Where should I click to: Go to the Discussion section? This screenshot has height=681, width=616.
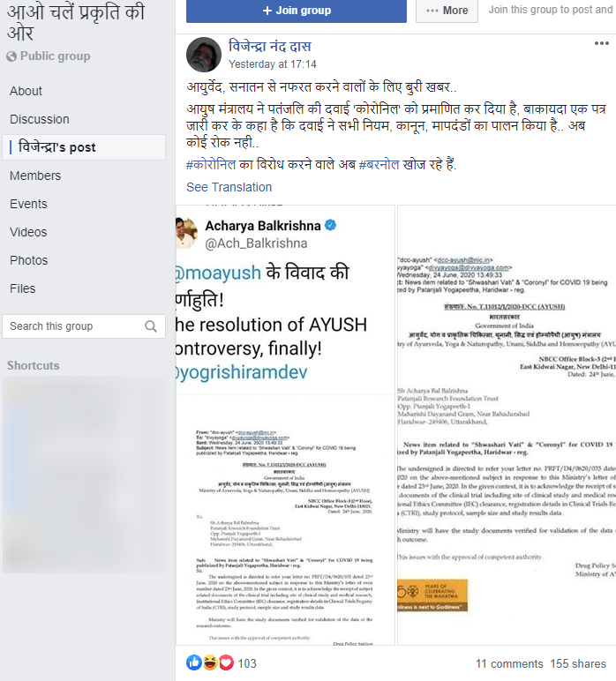40,119
